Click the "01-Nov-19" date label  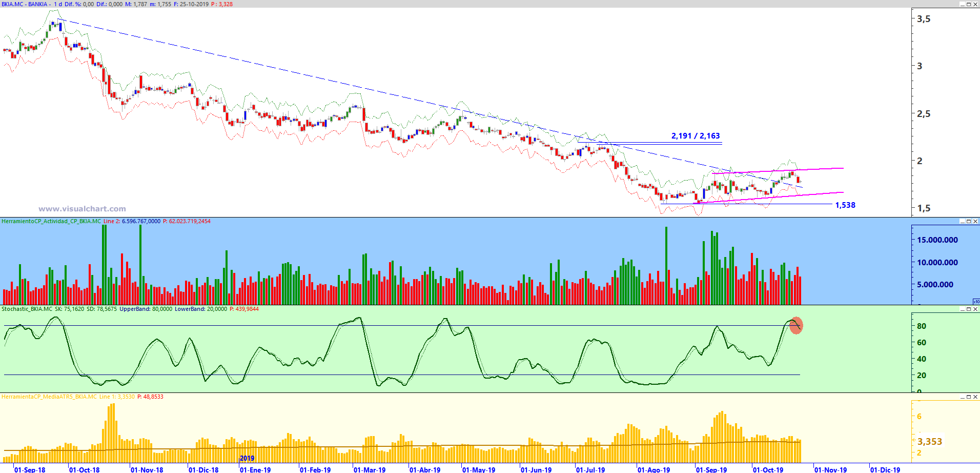[x=831, y=469]
